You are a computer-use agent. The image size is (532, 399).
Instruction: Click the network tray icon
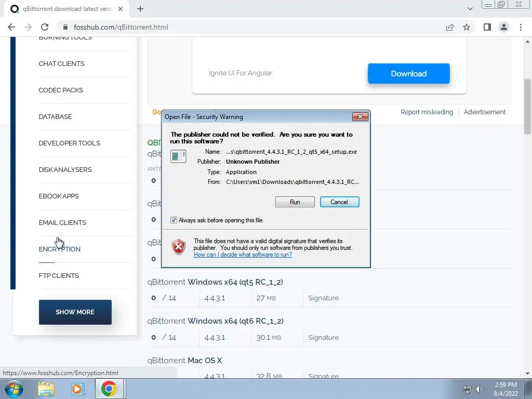[467, 389]
